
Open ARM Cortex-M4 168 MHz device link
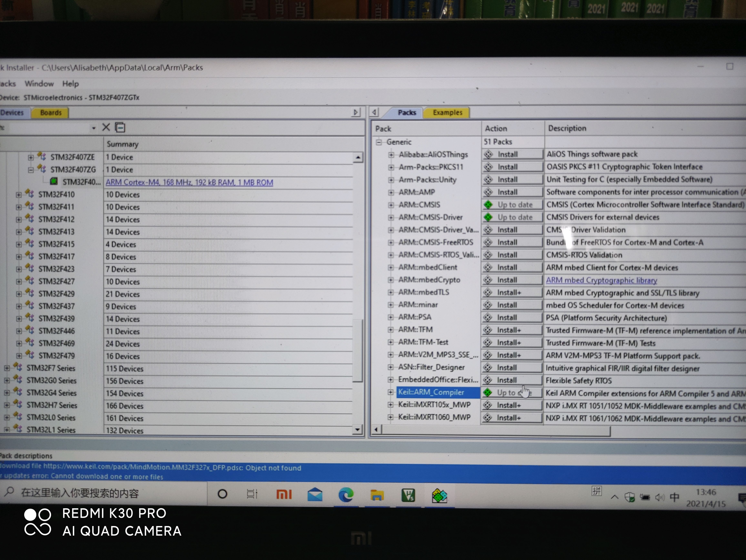tap(189, 182)
